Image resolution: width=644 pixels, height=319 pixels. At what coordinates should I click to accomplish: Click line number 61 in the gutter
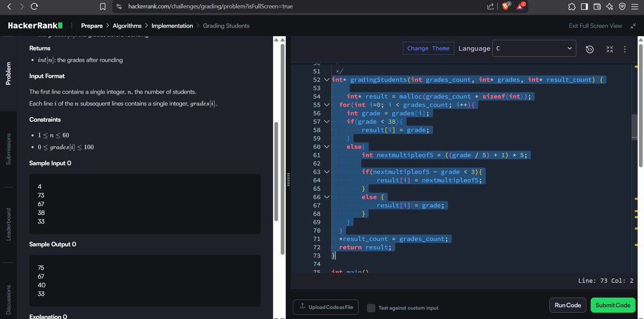317,155
